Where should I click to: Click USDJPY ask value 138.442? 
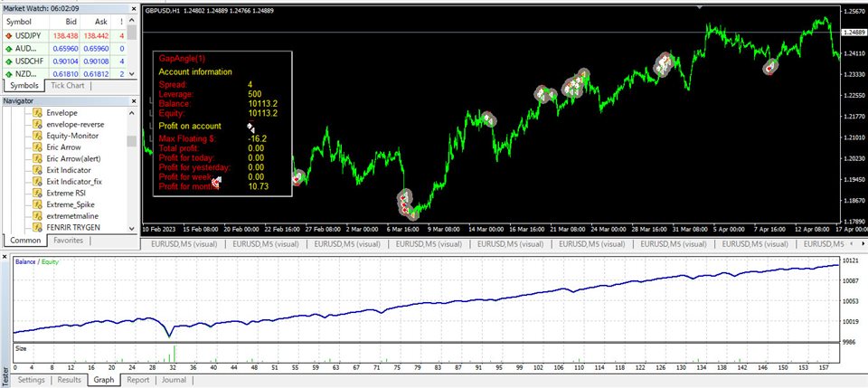(96, 35)
